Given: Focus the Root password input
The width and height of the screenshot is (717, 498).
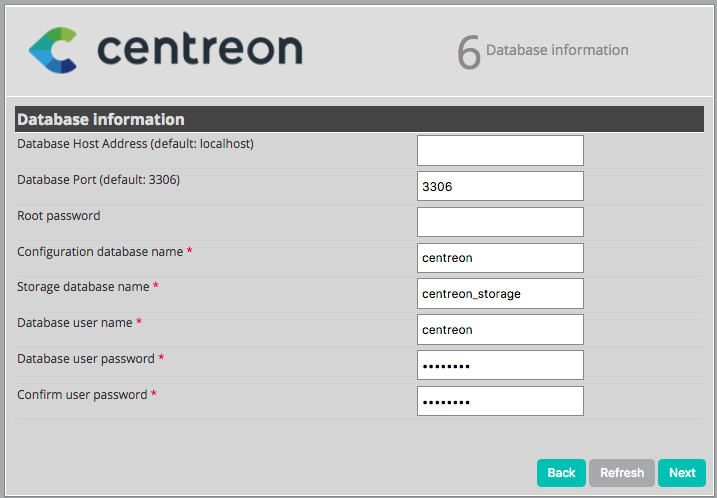Looking at the screenshot, I should click(x=500, y=222).
